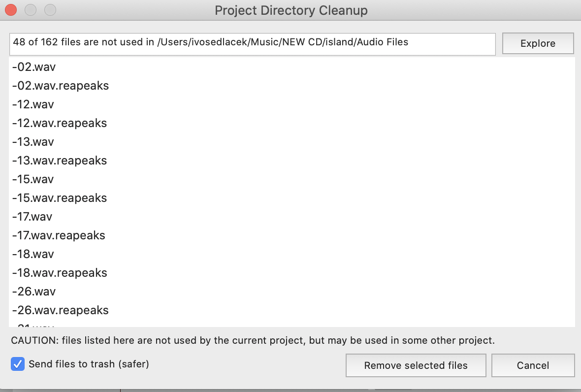
Task: Highlight the -15.wav entry
Action: pyautogui.click(x=33, y=179)
